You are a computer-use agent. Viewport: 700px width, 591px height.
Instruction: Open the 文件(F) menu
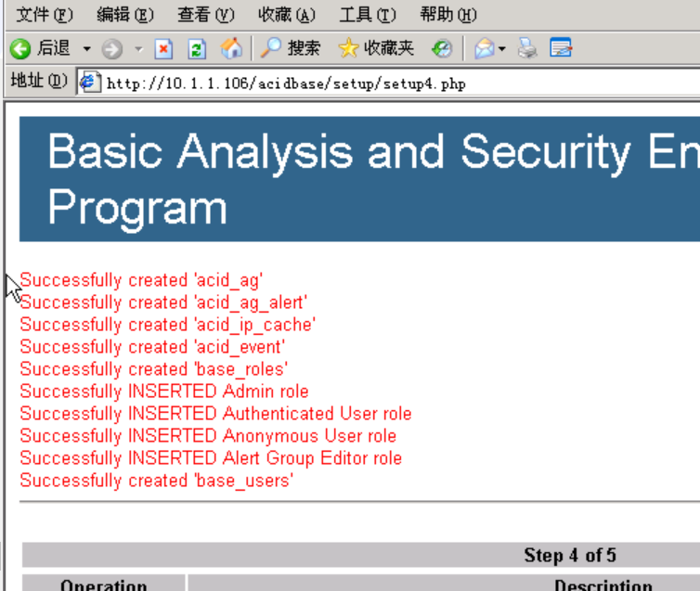[45, 15]
